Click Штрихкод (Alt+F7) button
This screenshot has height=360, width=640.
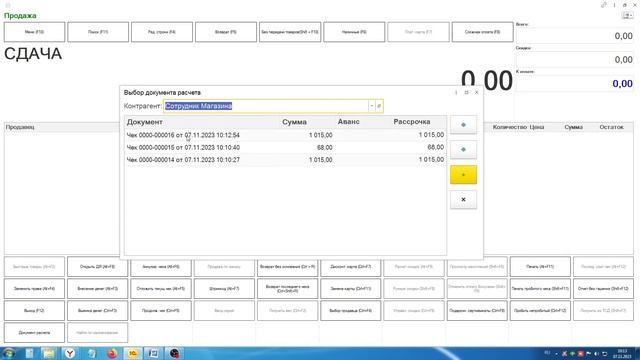(x=224, y=289)
